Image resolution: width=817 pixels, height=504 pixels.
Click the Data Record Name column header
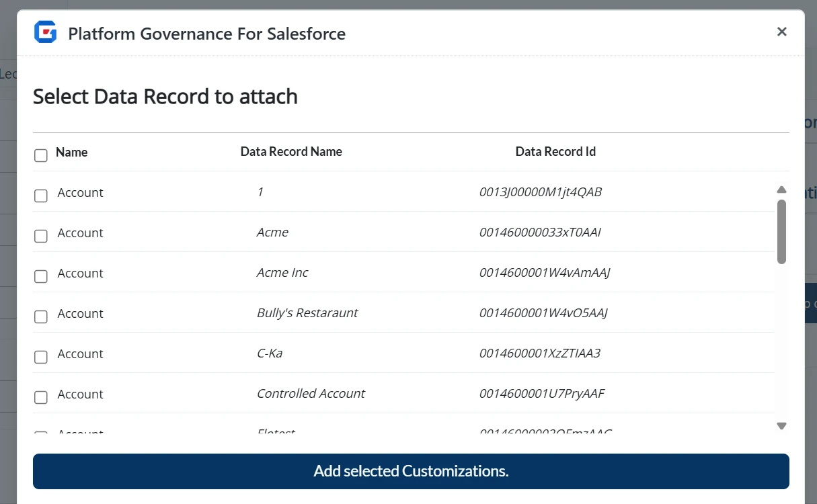(291, 152)
